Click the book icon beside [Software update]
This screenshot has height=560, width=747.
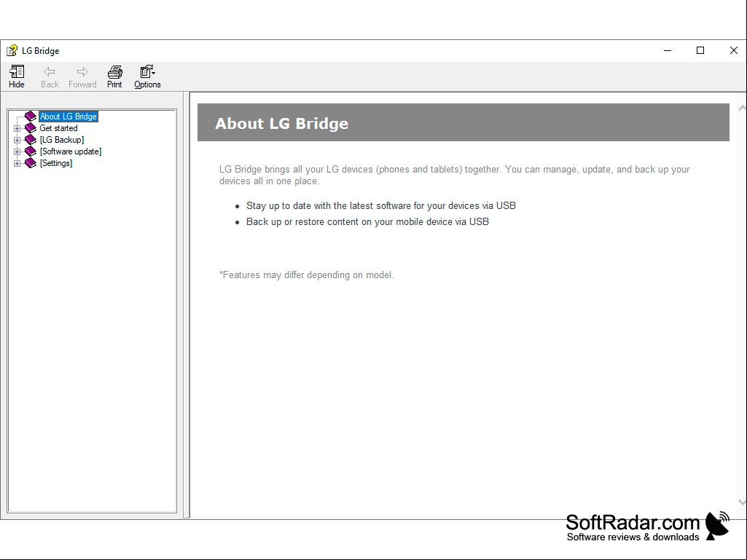[x=31, y=151]
